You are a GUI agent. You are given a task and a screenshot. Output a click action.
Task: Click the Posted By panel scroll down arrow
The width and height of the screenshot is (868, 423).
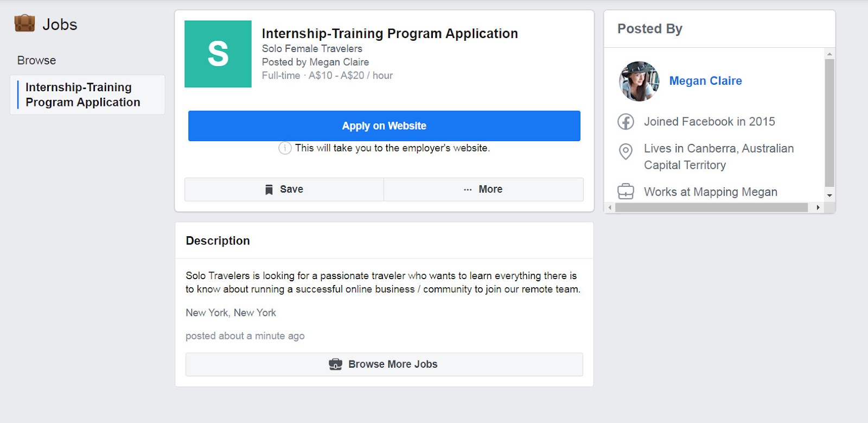[829, 195]
